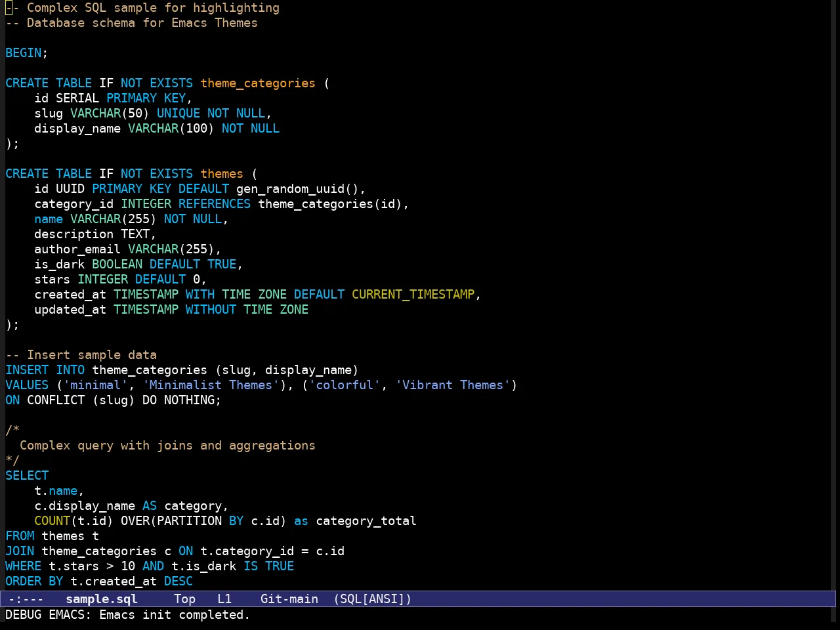
Task: Click 'Vibrant Themes' string literal
Action: (453, 385)
